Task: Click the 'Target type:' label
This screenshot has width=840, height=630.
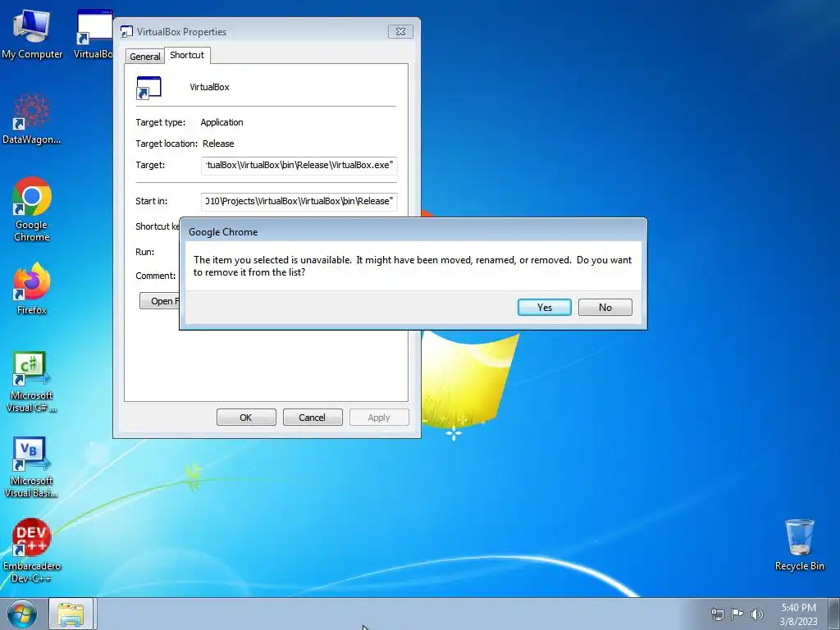Action: point(160,122)
